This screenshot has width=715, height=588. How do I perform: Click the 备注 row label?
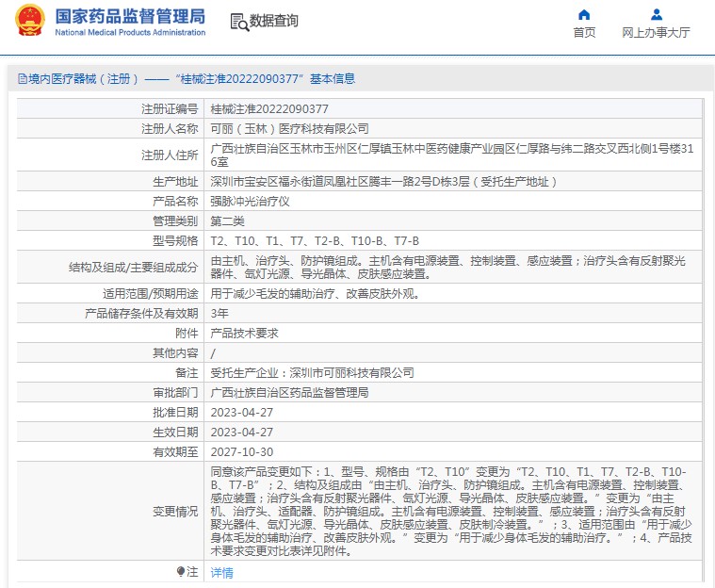(187, 373)
